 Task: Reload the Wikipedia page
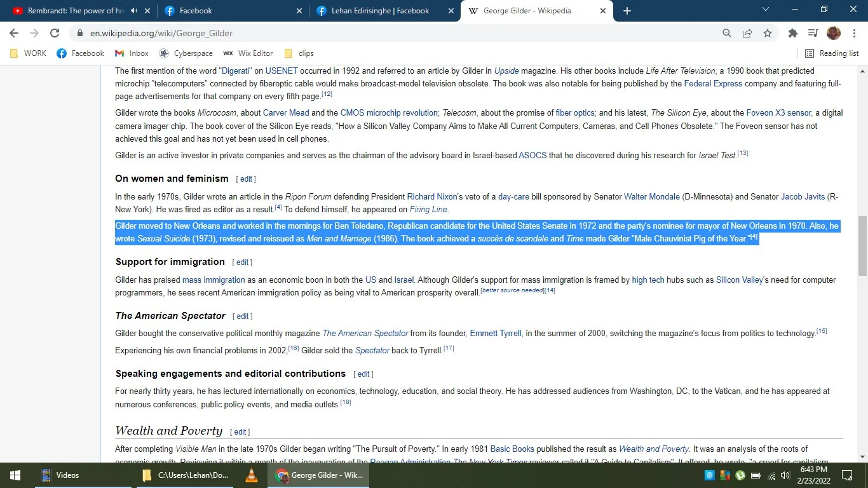point(55,33)
